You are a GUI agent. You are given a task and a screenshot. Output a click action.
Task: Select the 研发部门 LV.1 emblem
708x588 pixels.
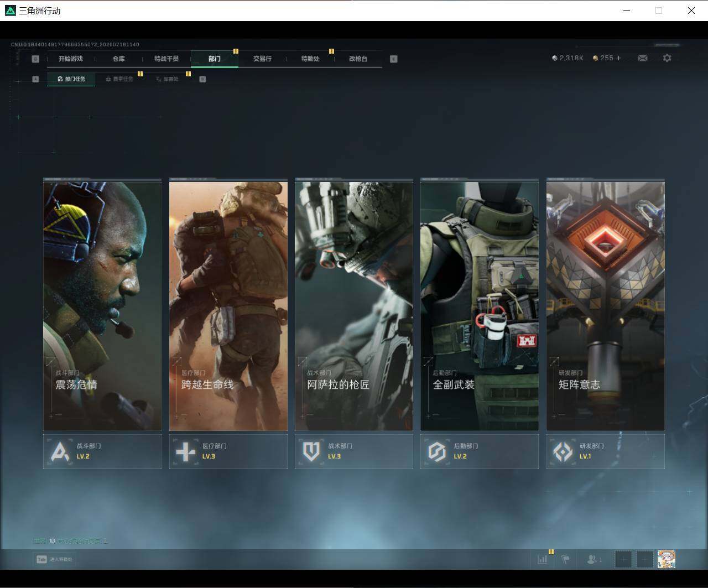click(x=563, y=452)
